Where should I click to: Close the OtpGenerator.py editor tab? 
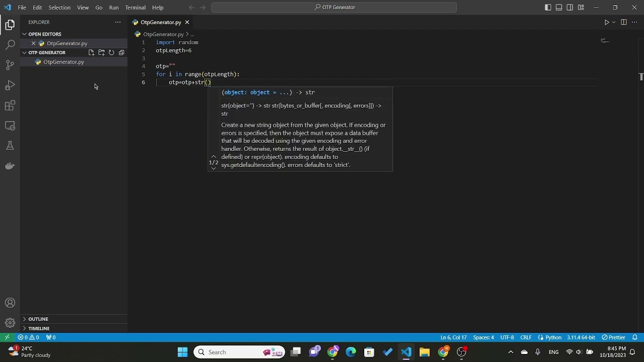click(x=187, y=22)
